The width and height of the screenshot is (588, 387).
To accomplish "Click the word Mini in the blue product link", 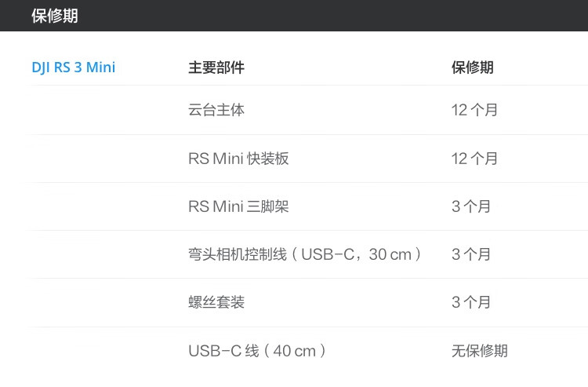I will [x=100, y=68].
